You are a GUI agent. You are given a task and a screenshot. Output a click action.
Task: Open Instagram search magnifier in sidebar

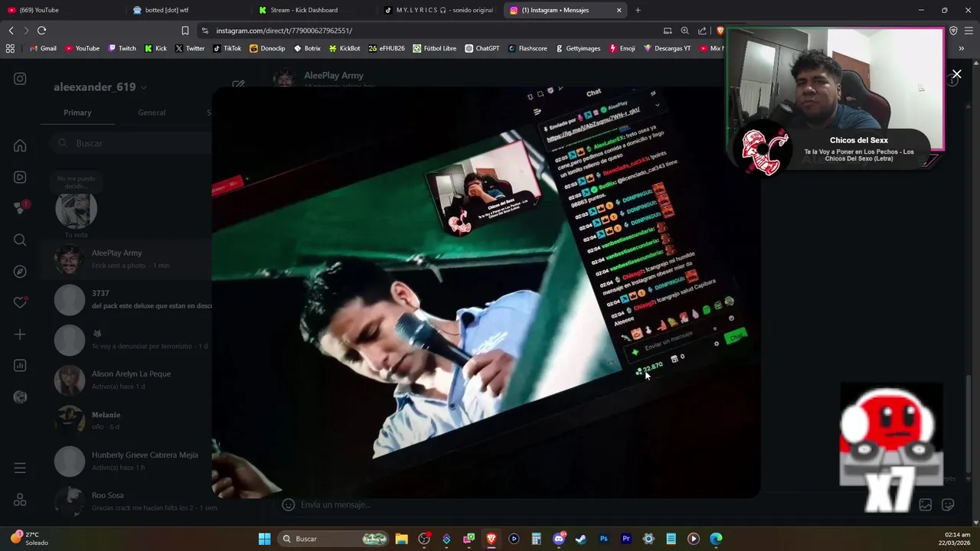20,240
